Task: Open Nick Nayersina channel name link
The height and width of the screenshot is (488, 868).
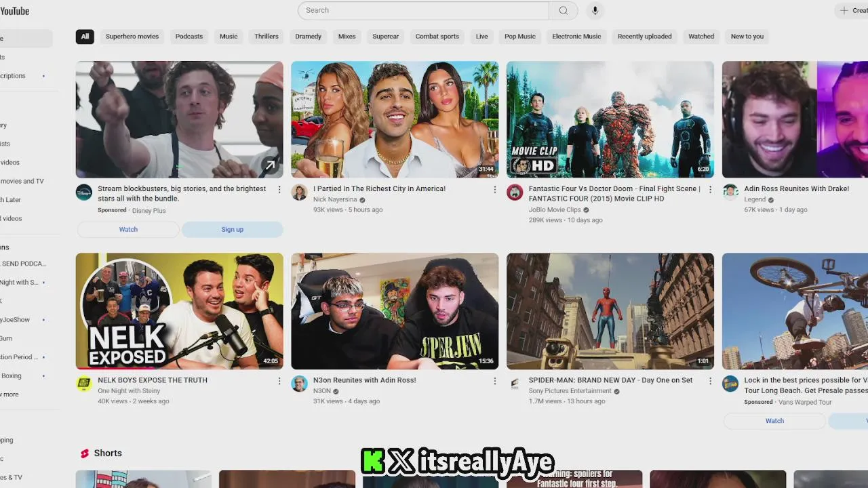Action: click(335, 200)
